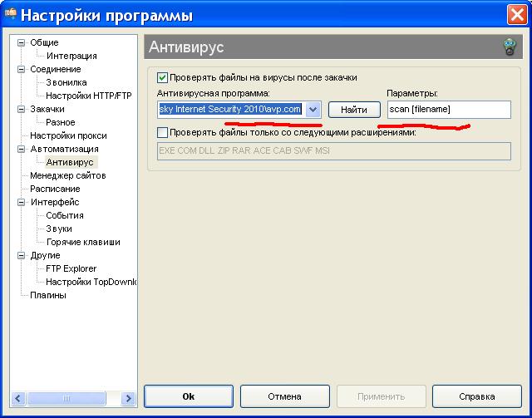Click the Найти button
Image resolution: width=532 pixels, height=418 pixels.
[x=354, y=110]
